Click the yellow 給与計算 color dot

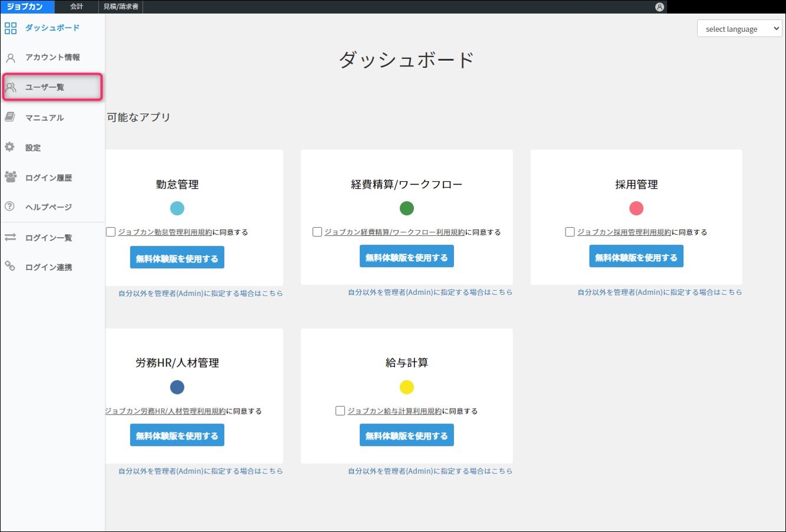pyautogui.click(x=407, y=387)
